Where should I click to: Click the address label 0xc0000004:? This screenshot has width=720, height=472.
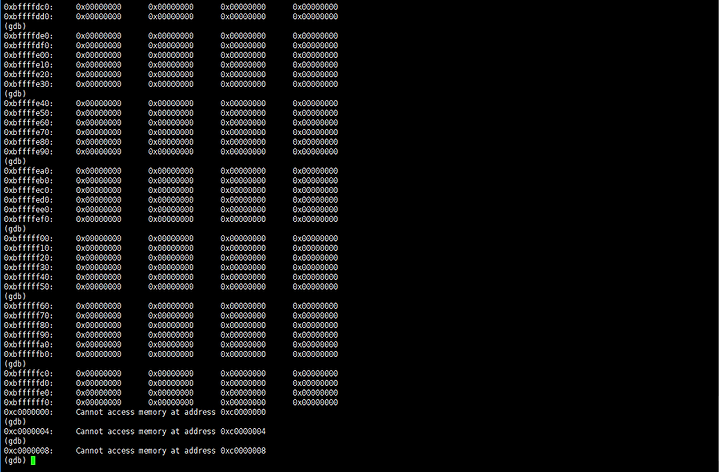click(x=28, y=431)
